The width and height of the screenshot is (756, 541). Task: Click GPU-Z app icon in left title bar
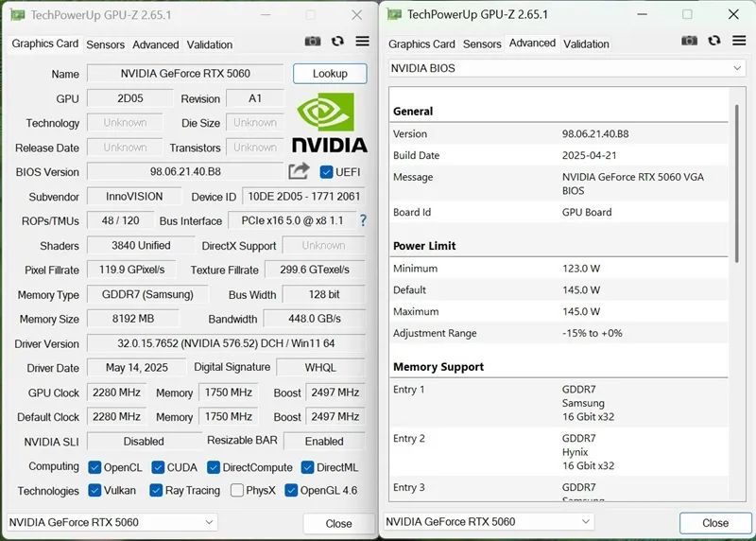(17, 15)
